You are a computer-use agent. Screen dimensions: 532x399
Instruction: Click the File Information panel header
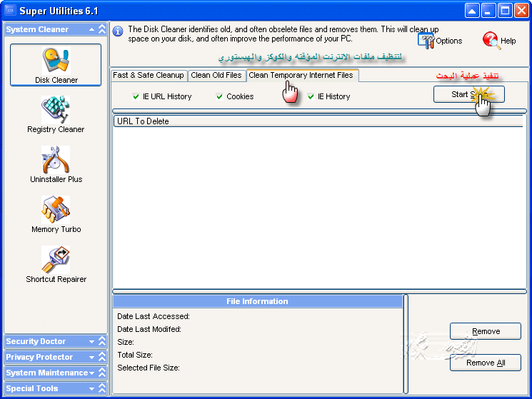[258, 301]
